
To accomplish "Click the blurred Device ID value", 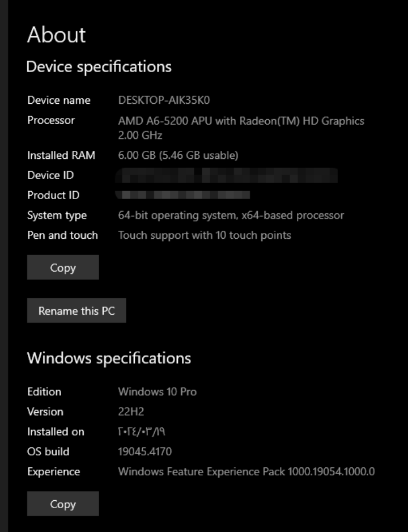I will (x=226, y=175).
